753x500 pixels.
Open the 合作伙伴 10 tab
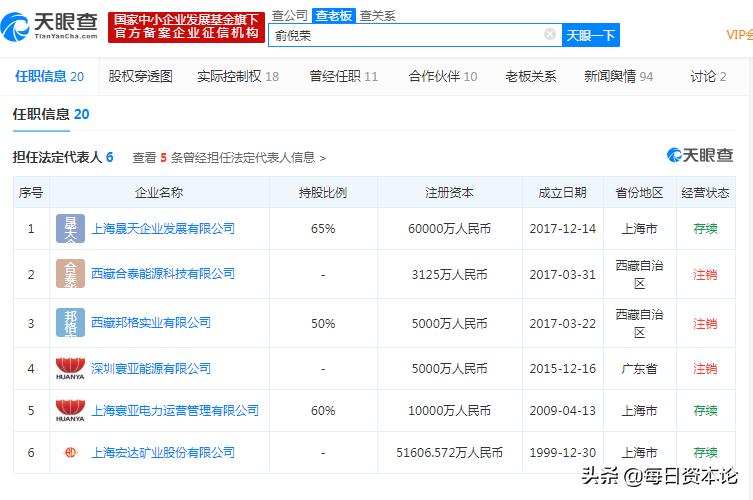pos(443,76)
